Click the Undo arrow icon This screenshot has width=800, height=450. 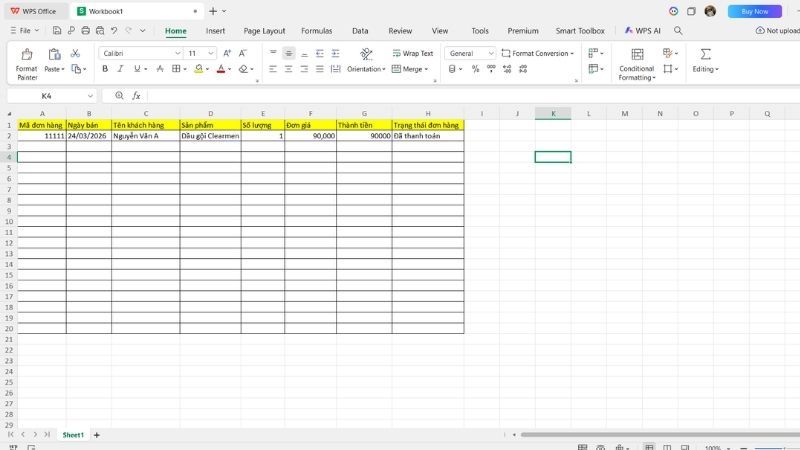[x=114, y=31]
